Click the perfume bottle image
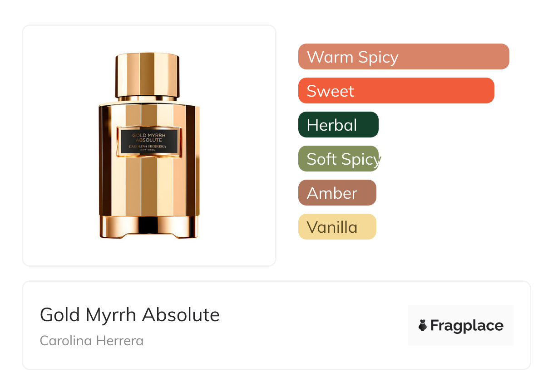Viewport: 553px width, 392px height. point(149,146)
